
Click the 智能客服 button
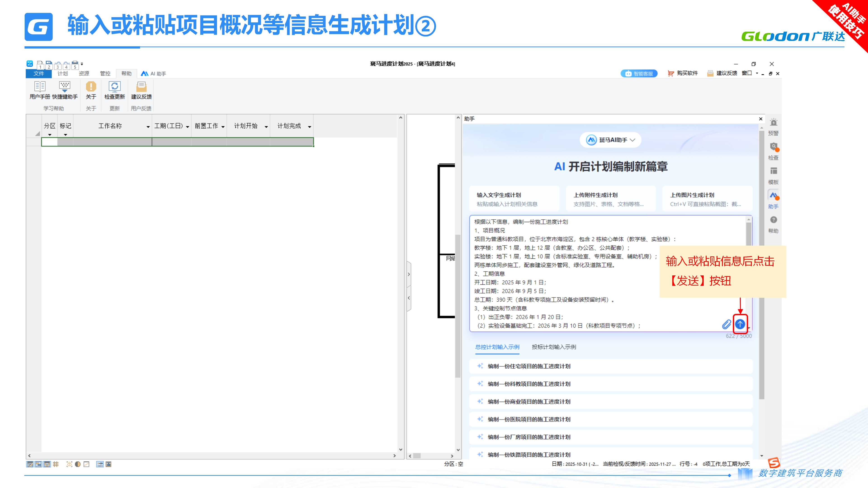(x=639, y=73)
